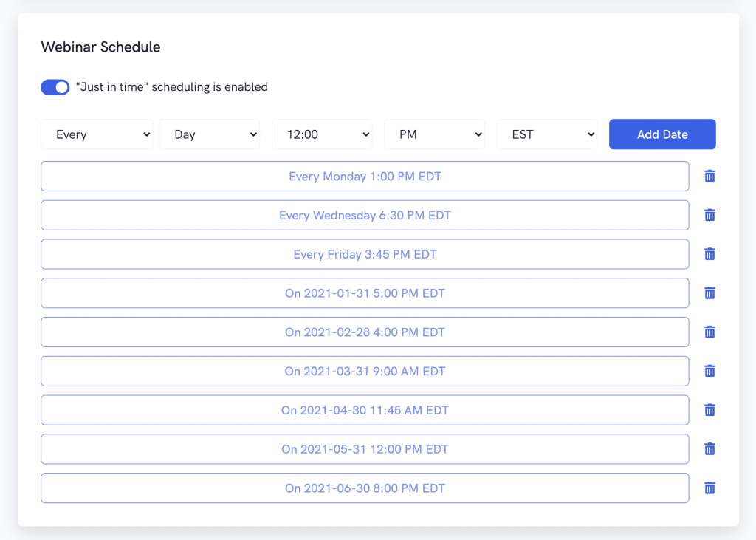The width and height of the screenshot is (756, 540).
Task: Click the On 2021-03-31 9:00 AM EDT entry
Action: pyautogui.click(x=365, y=371)
